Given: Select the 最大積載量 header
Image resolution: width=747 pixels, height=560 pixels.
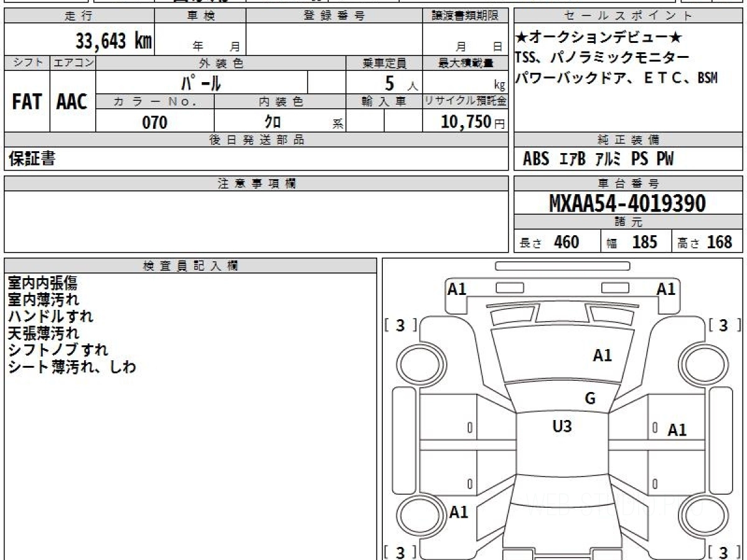Looking at the screenshot, I should point(466,63).
